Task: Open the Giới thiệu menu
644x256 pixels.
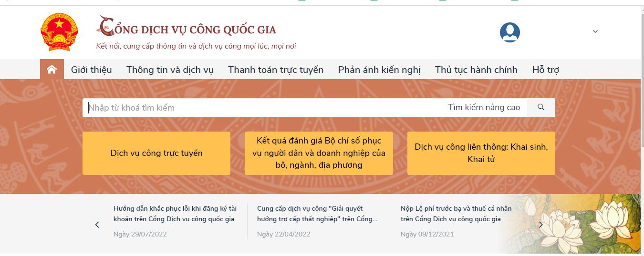Action: coord(92,70)
